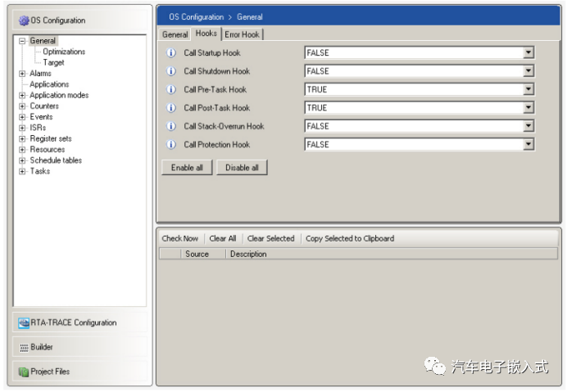Expand the Resources tree node
Viewport: 567px width, 392px height.
22,150
